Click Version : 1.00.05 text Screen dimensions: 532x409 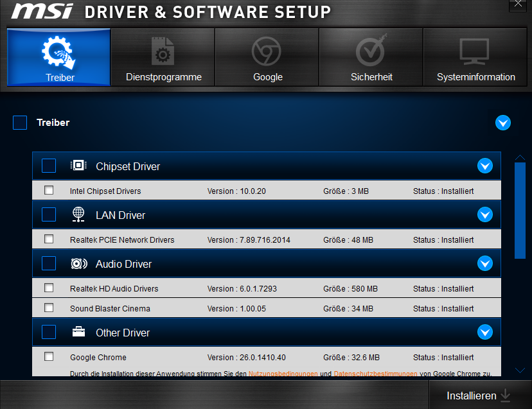(x=236, y=309)
